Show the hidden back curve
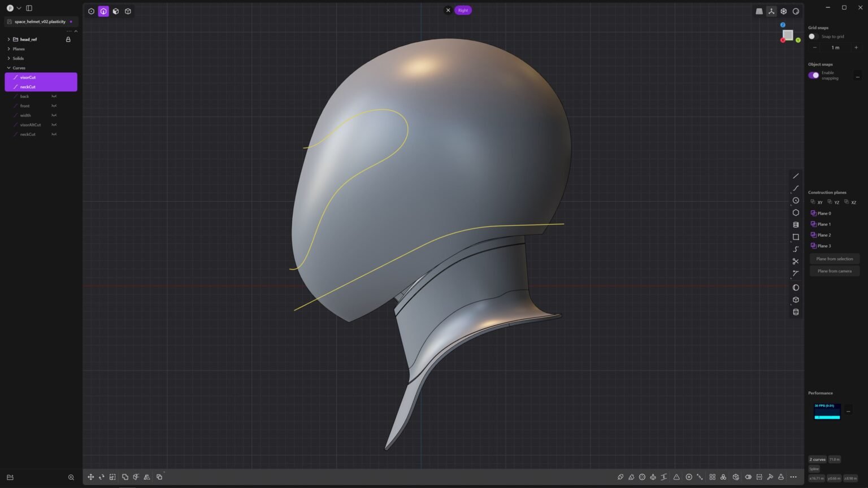Viewport: 868px width, 488px height. [x=54, y=97]
